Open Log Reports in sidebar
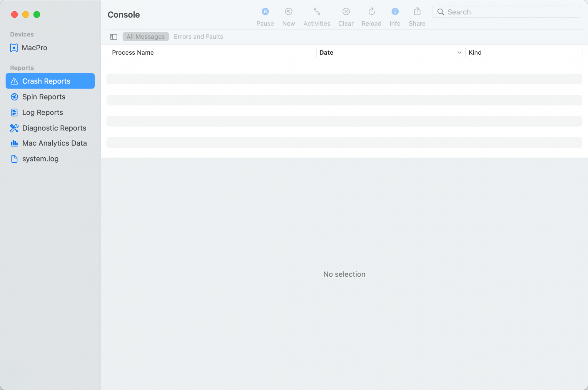 point(42,112)
